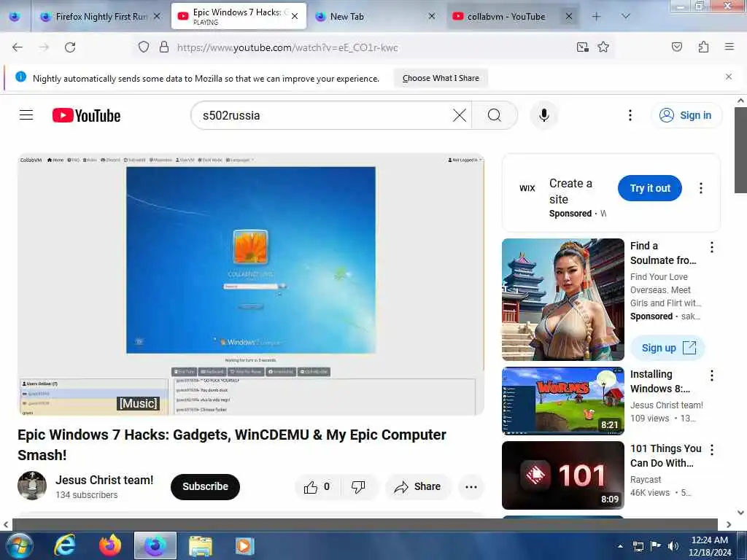Screen dimensions: 747x560
Task: Open Jesus Christ team channel avatar
Action: [x=32, y=486]
